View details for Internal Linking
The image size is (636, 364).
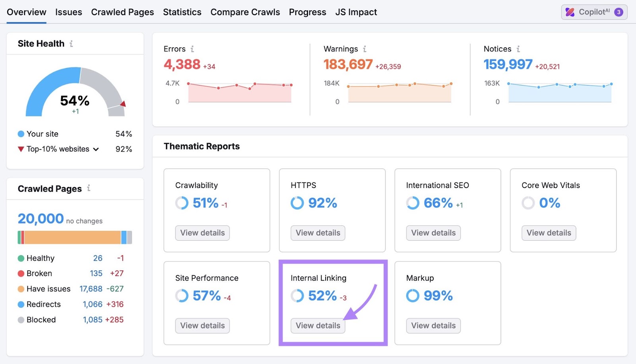coord(317,325)
